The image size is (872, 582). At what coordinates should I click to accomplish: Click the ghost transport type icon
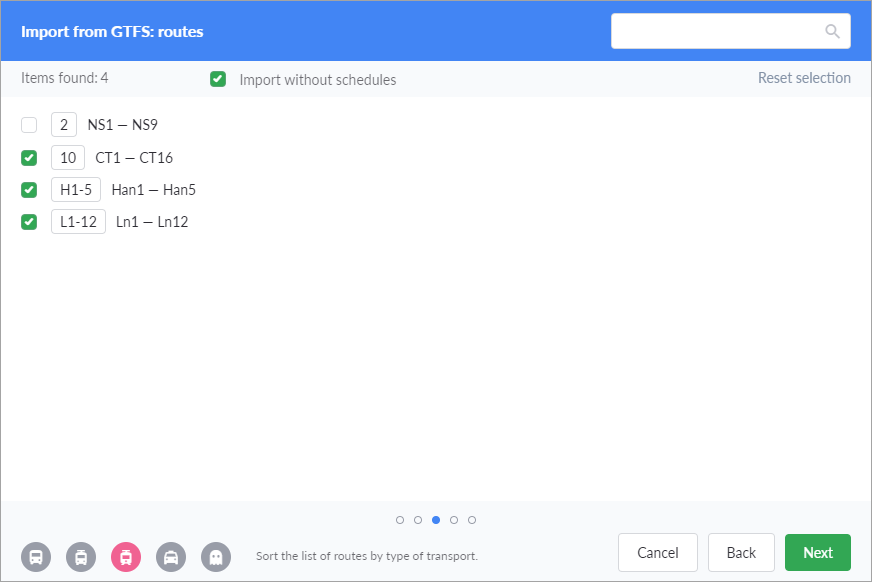(216, 557)
